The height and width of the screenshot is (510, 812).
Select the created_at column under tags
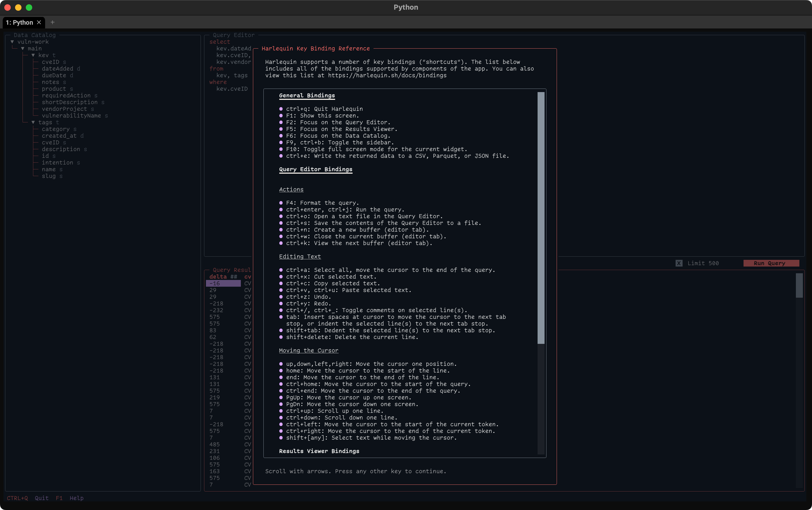coord(59,136)
